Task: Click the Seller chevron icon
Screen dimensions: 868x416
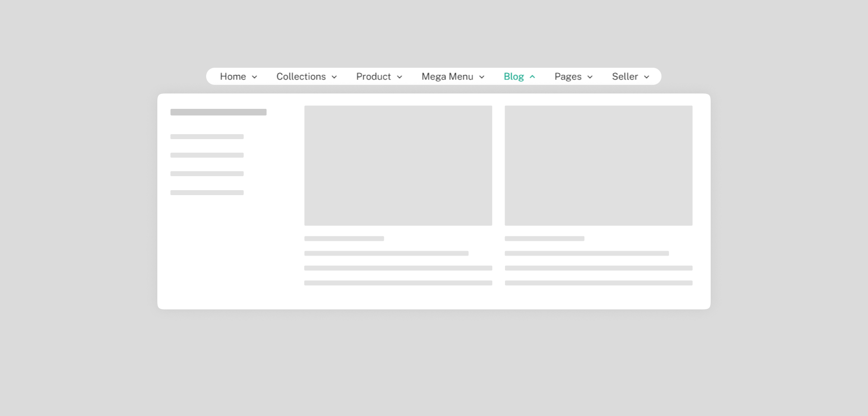Action: 646,77
